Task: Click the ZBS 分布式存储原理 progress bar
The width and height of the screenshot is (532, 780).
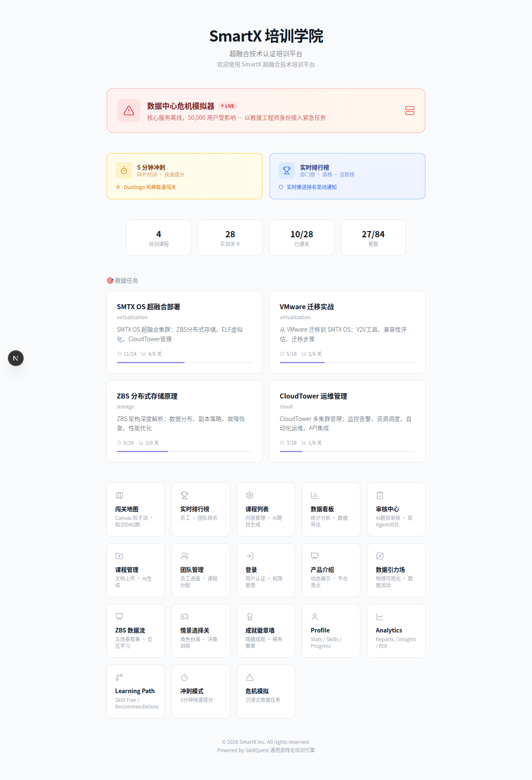Action: (184, 451)
